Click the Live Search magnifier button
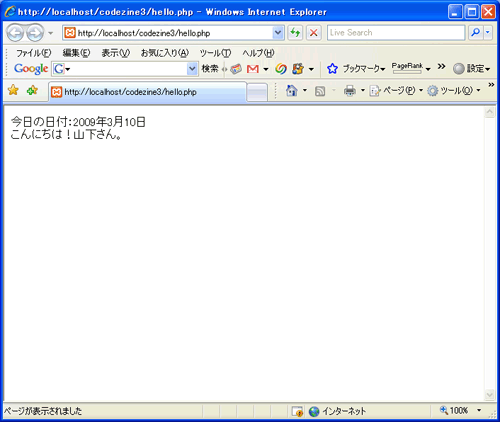500x422 pixels. click(x=475, y=33)
